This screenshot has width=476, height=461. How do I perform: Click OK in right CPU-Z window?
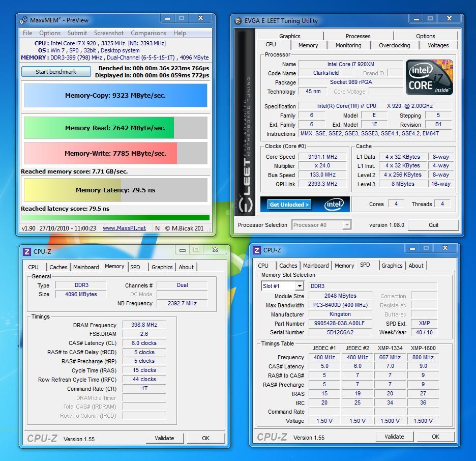(436, 437)
